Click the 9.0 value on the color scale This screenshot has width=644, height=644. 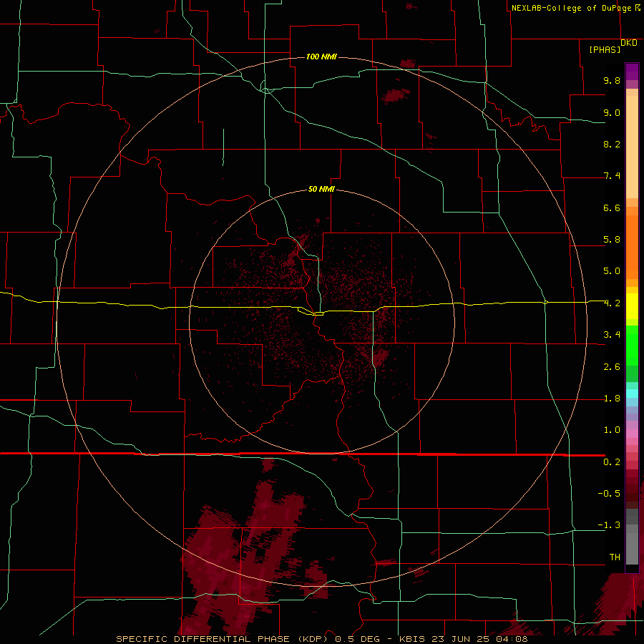[612, 112]
